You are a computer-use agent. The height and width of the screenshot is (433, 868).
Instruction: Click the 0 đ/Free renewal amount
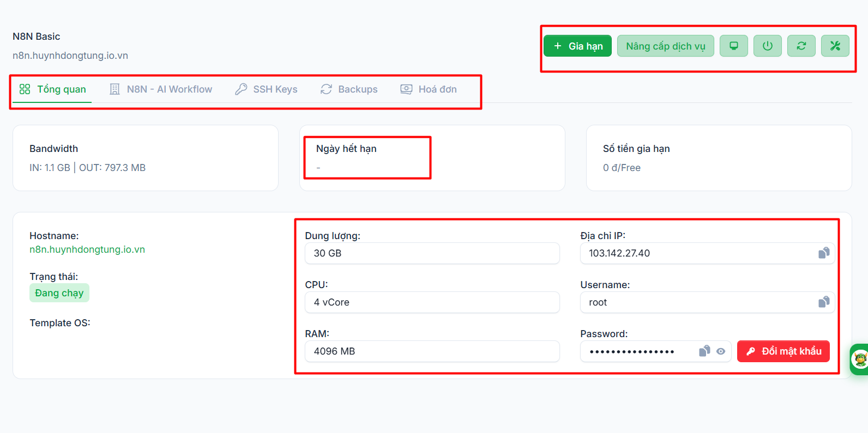(x=622, y=168)
